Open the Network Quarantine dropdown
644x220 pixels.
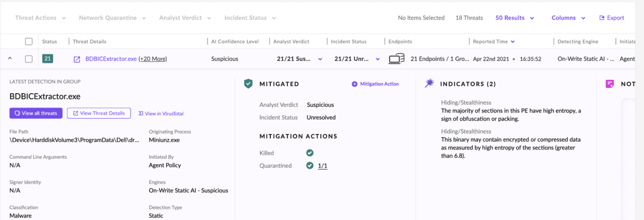click(112, 18)
